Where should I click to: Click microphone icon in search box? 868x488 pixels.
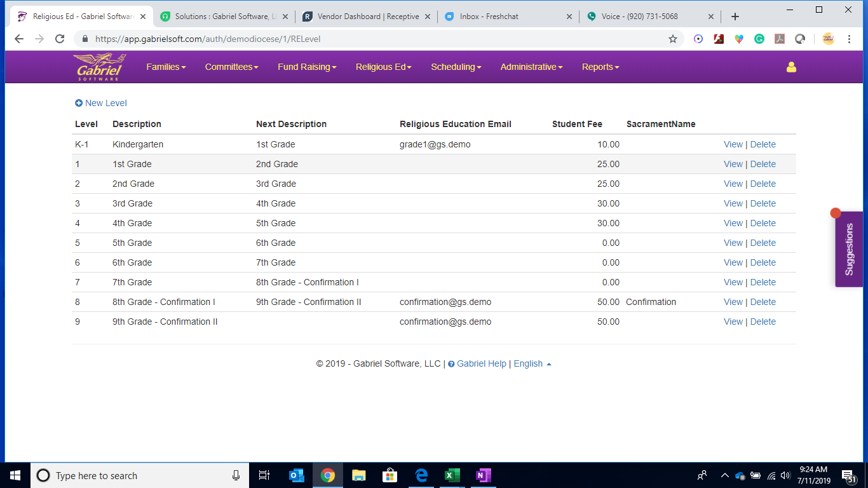pyautogui.click(x=236, y=475)
